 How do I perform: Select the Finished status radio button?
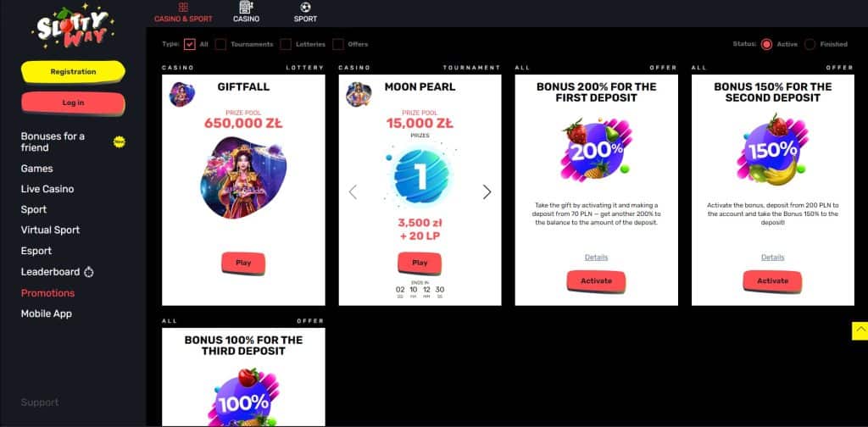click(x=810, y=44)
